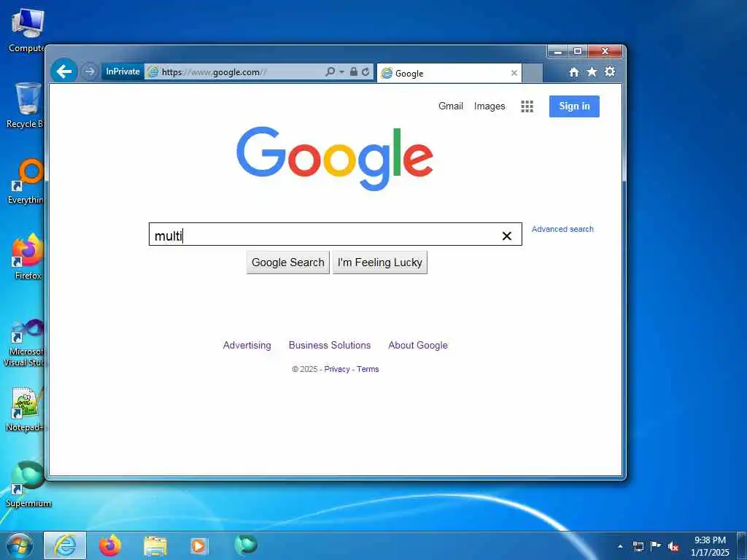747x560 pixels.
Task: Launch Firefox from the taskbar
Action: pos(110,545)
